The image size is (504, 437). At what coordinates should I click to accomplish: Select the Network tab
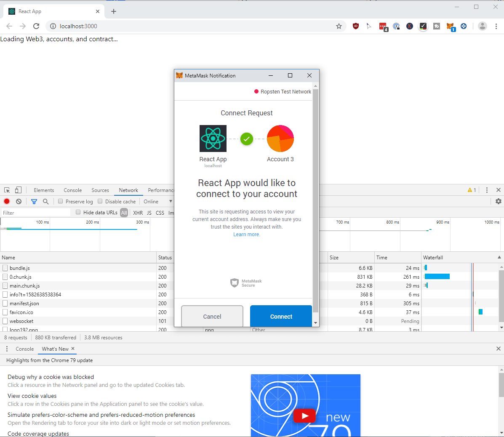(128, 190)
